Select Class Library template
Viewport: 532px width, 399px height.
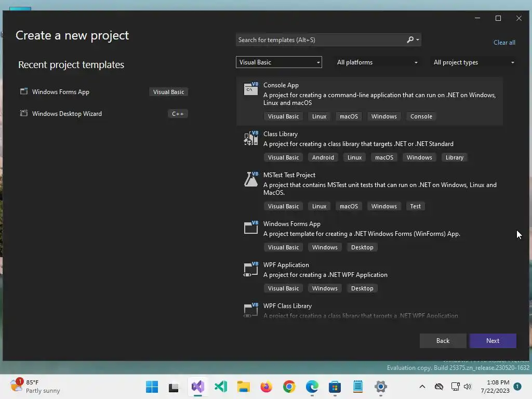(x=369, y=146)
